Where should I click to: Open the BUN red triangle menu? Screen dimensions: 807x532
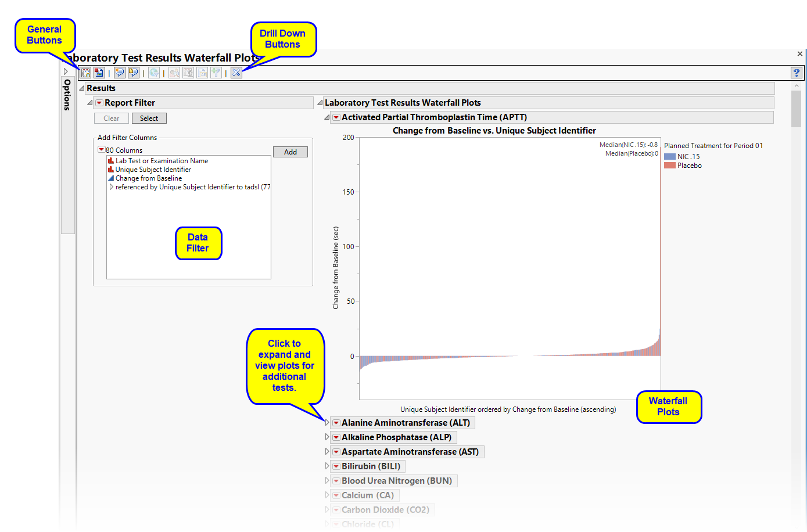click(x=336, y=481)
